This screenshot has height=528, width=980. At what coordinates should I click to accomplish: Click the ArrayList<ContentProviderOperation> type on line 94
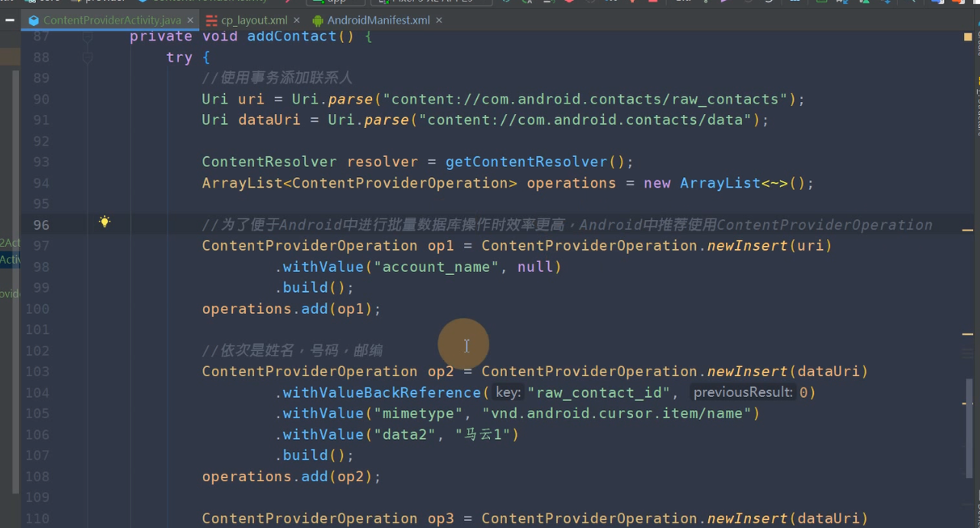point(360,183)
